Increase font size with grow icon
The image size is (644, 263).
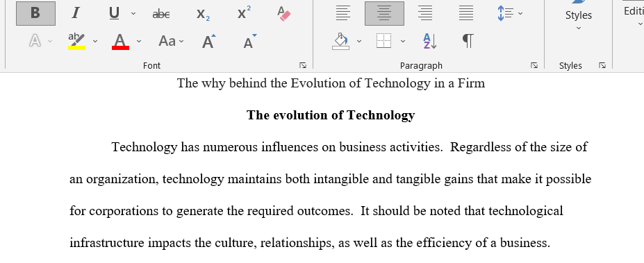pyautogui.click(x=208, y=41)
